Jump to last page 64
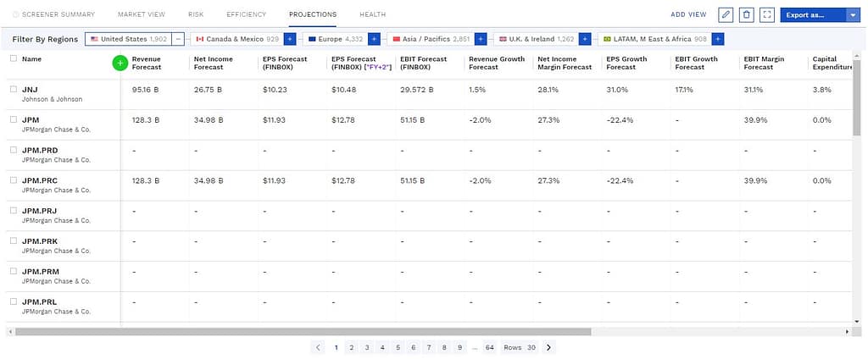The image size is (868, 359). pos(489,347)
